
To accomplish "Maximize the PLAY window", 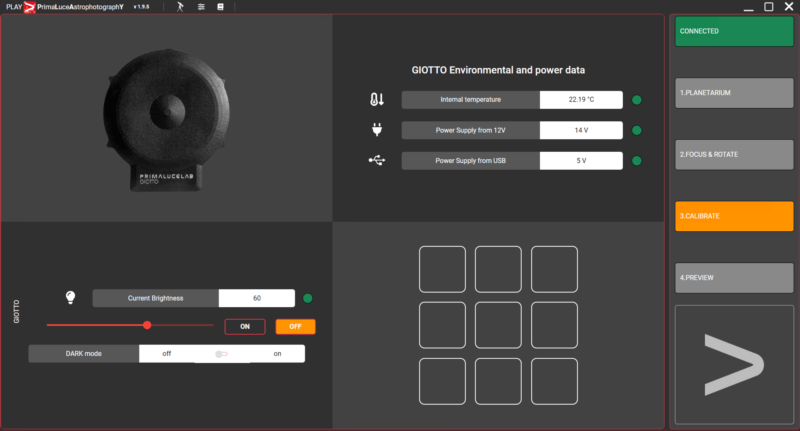I will (x=768, y=7).
